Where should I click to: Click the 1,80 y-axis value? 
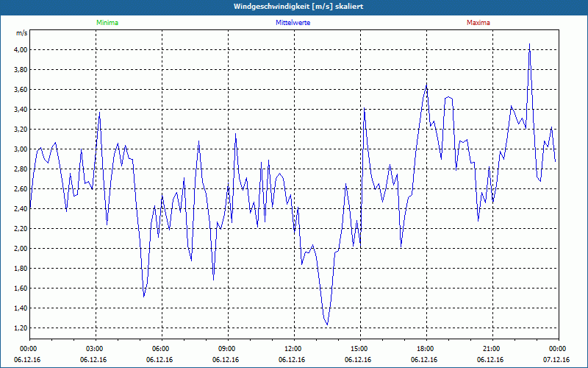tap(21, 269)
